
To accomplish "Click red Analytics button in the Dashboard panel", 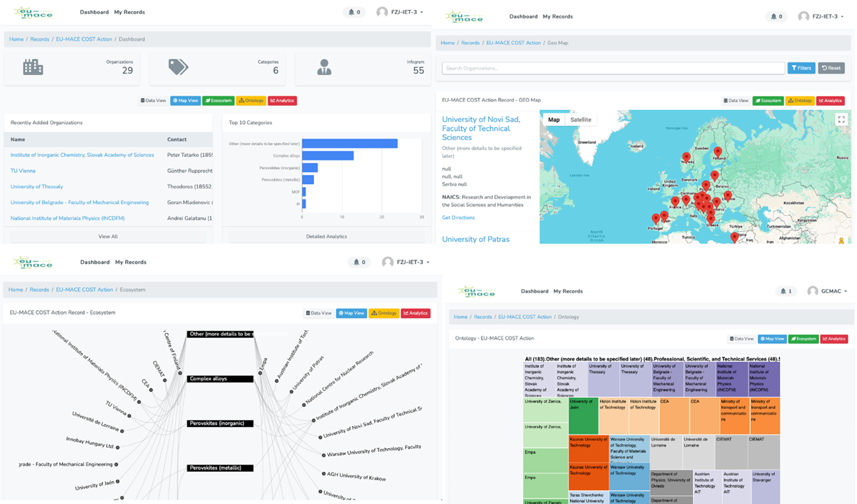I will pyautogui.click(x=282, y=101).
